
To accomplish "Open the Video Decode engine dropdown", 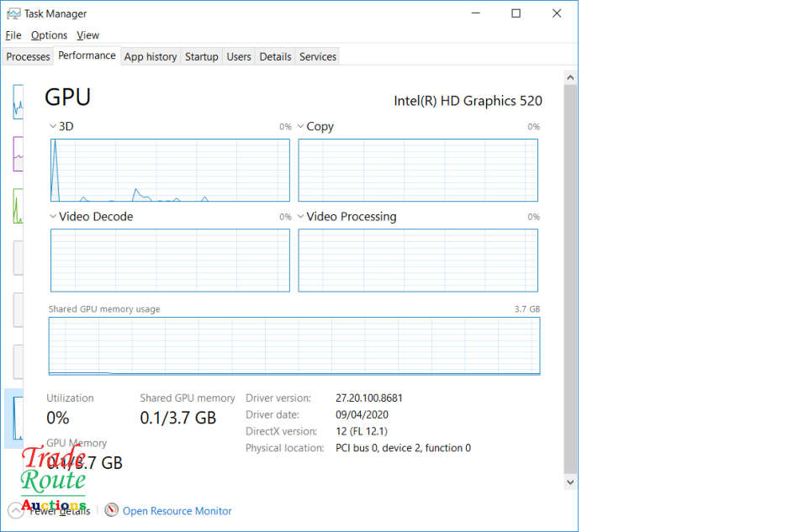I will click(x=53, y=216).
